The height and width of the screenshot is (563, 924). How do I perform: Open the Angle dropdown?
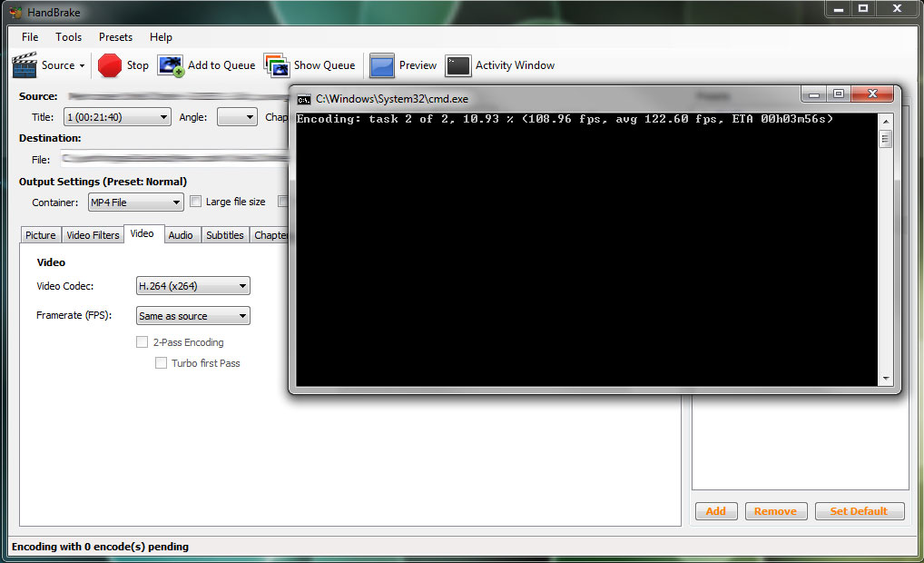[x=237, y=117]
